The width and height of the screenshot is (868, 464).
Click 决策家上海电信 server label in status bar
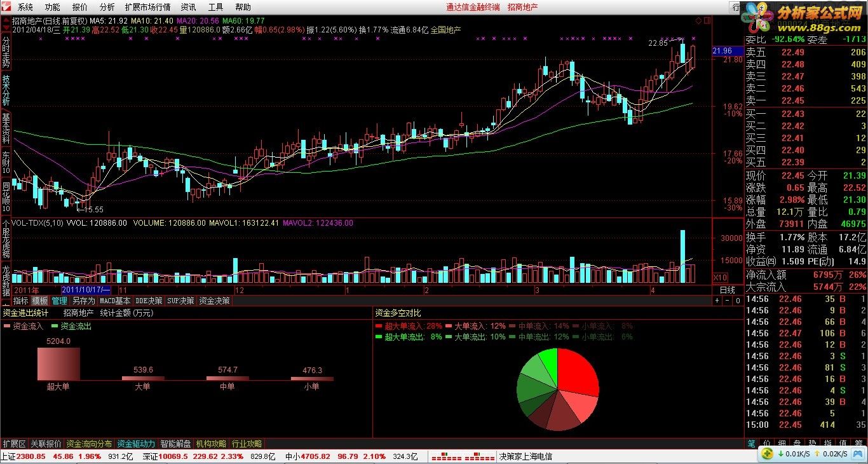click(526, 456)
